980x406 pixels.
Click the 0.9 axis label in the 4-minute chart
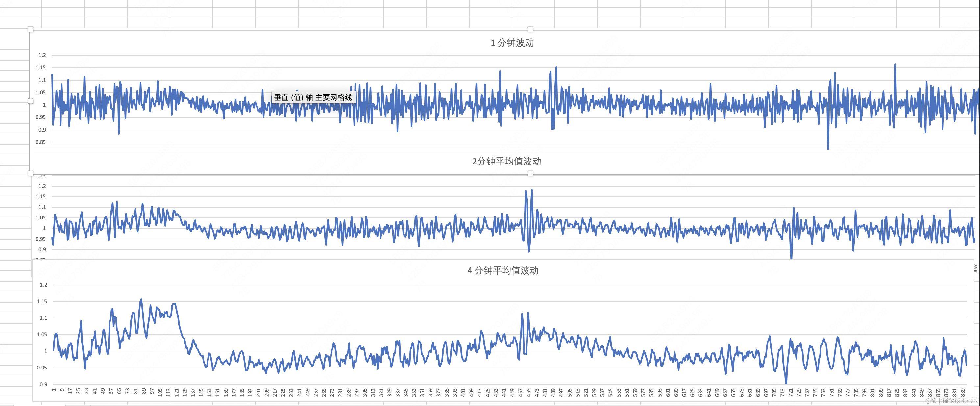pos(43,384)
